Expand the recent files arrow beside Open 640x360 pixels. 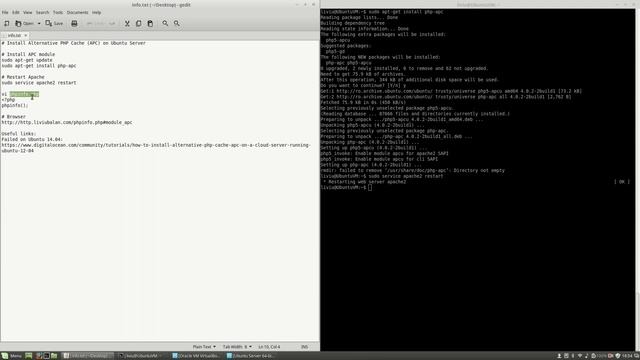pyautogui.click(x=39, y=23)
